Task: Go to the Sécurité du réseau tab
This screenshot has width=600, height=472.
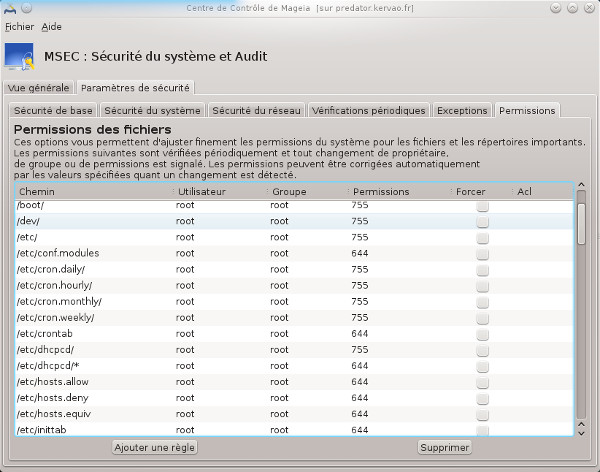Action: pyautogui.click(x=256, y=111)
